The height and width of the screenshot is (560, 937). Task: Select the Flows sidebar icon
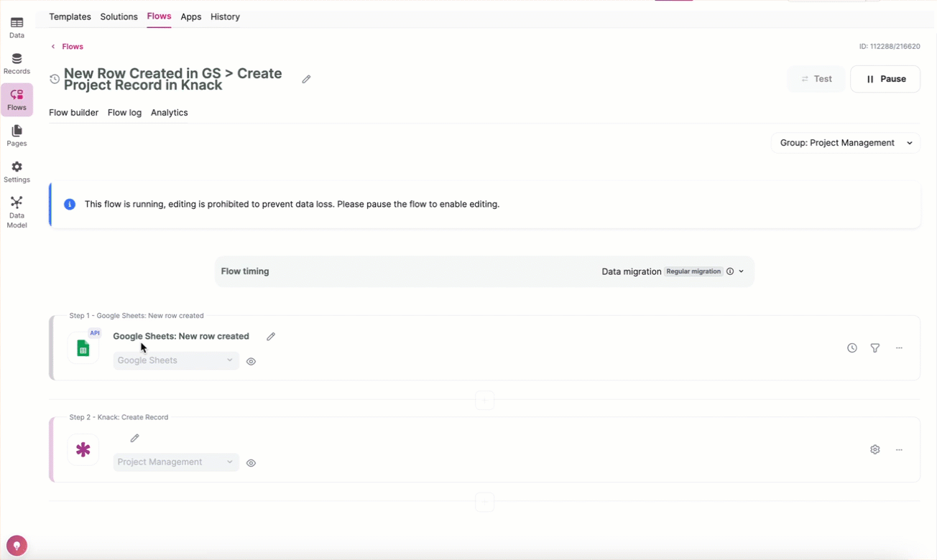17,100
